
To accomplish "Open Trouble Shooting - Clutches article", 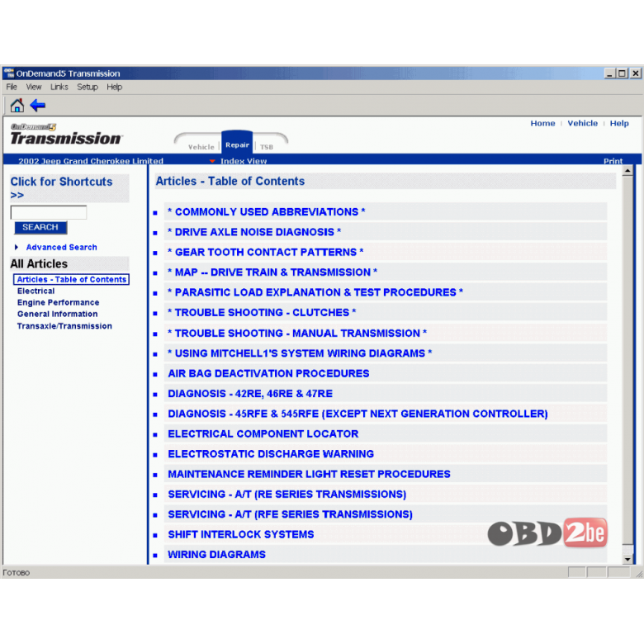I will [262, 313].
